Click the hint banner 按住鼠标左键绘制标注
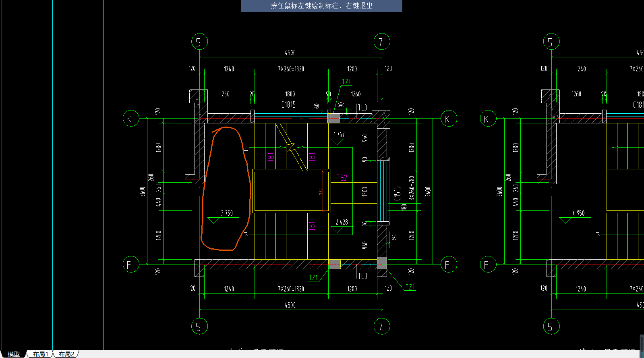This screenshot has height=358, width=644. click(321, 6)
